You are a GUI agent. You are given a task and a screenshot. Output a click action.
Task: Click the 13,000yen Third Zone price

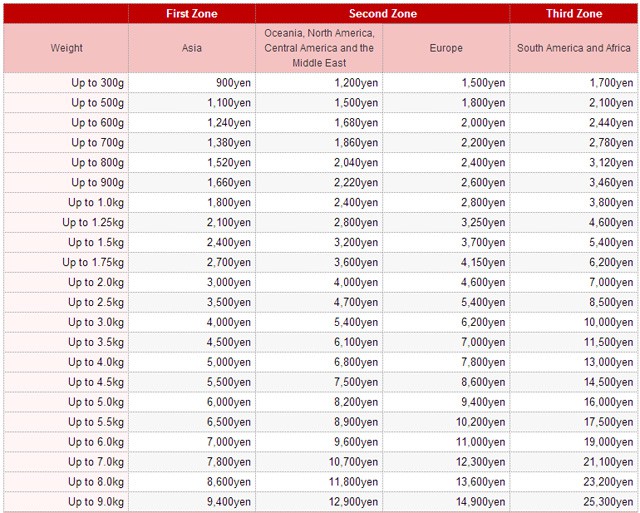pos(609,363)
